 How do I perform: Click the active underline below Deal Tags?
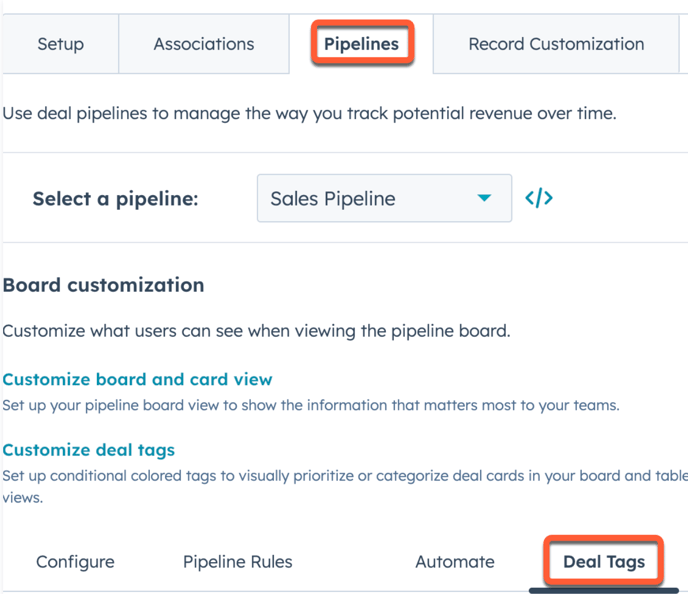(x=604, y=590)
